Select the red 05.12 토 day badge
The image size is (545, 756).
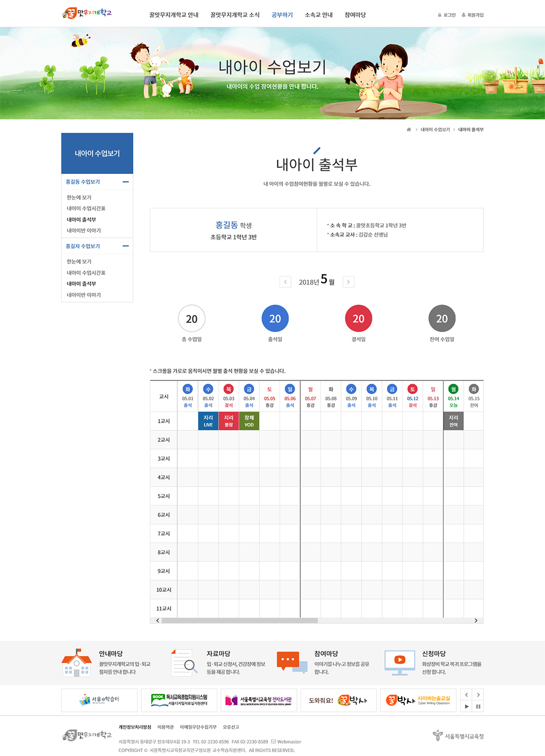(x=413, y=389)
